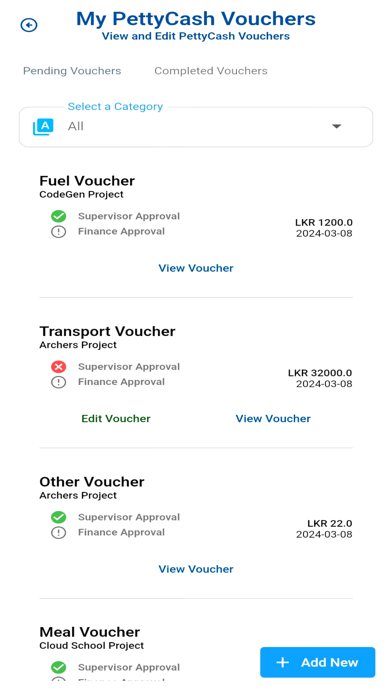392x696 pixels.
Task: Click Other Voucher green supervisor approval checkmark
Action: pyautogui.click(x=59, y=517)
